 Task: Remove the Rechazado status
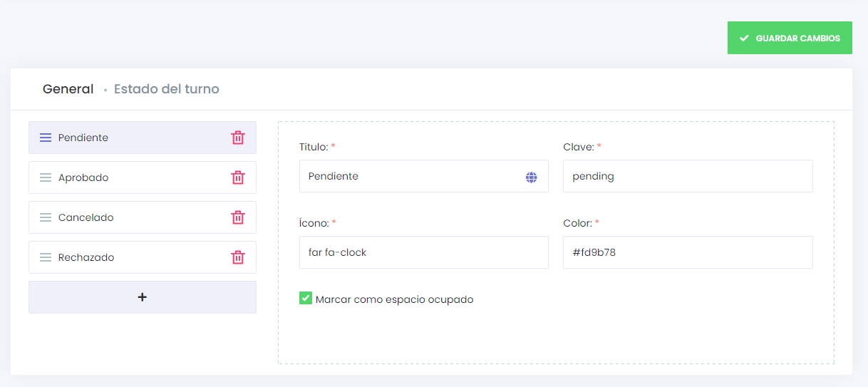[238, 257]
